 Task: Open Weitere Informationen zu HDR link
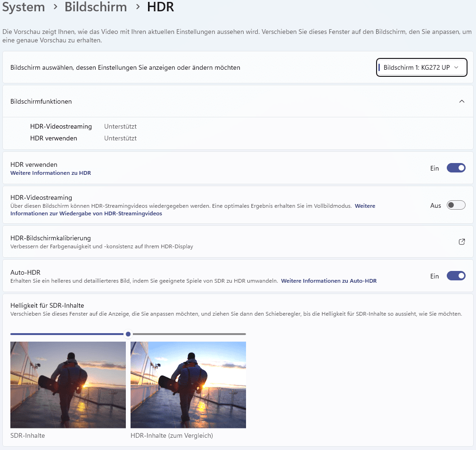pyautogui.click(x=51, y=173)
